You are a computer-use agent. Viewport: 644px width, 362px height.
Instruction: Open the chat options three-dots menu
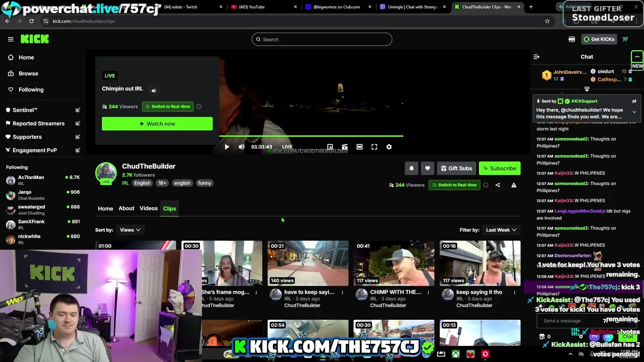[x=637, y=56]
